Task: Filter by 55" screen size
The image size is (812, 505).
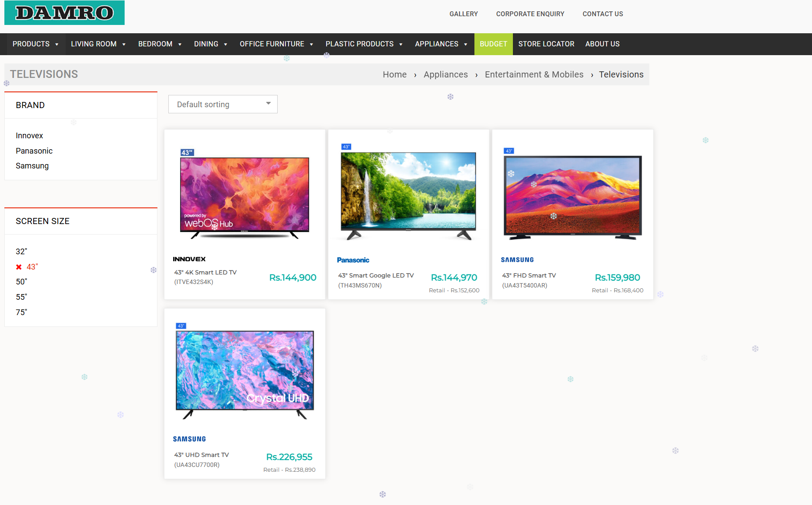Action: 21,297
